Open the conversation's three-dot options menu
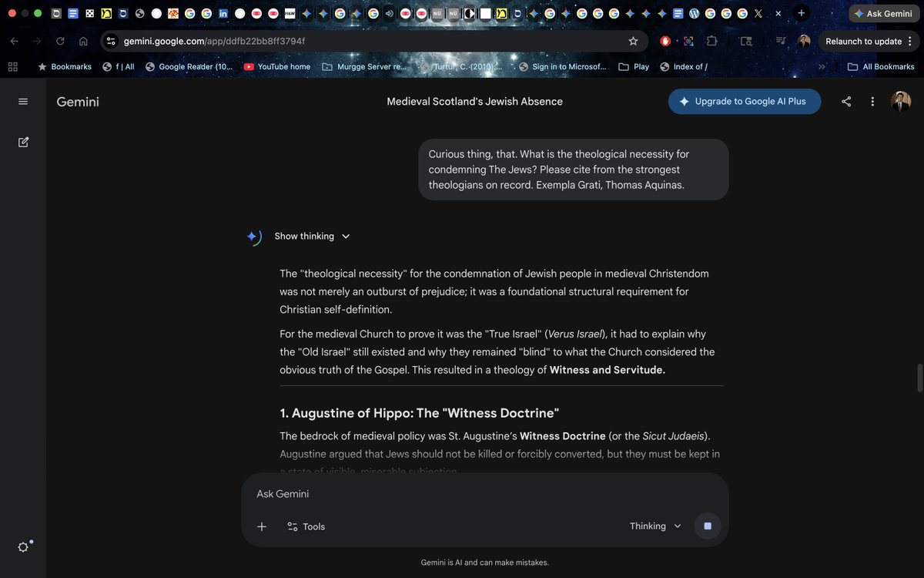 coord(872,102)
